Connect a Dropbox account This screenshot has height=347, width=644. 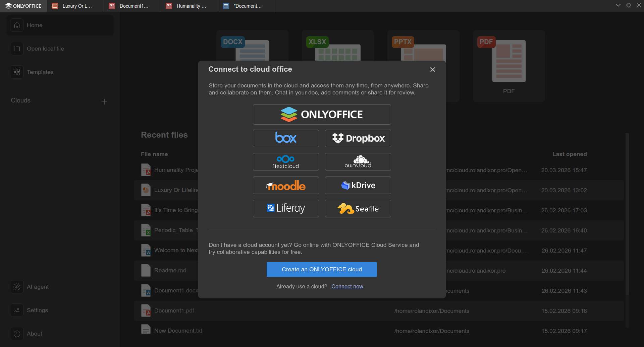click(358, 138)
